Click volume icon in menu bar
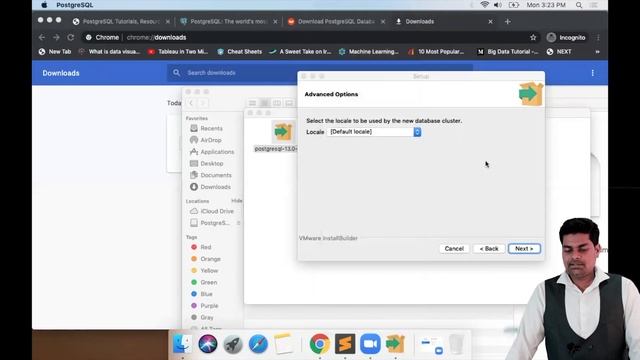The image size is (640, 360). click(x=498, y=5)
